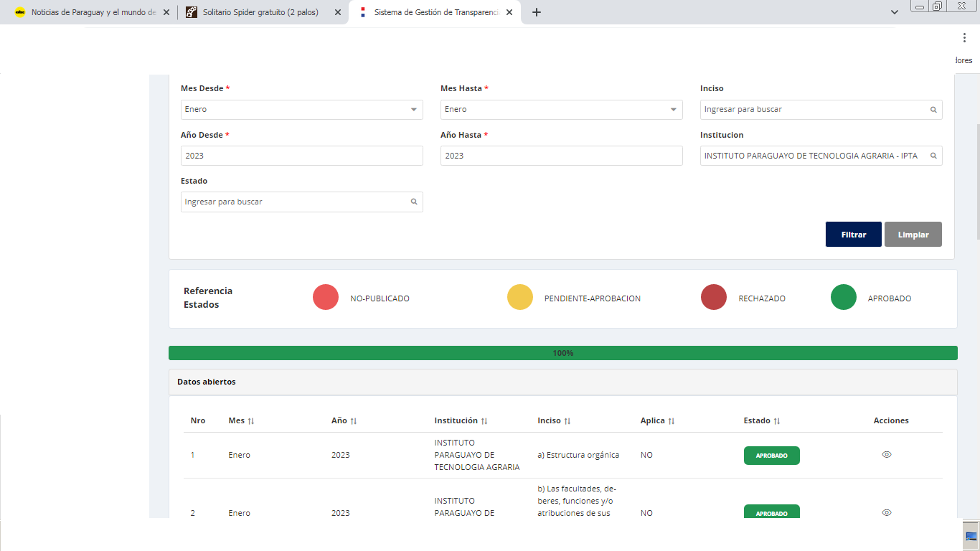Click the Inciso search magnifier icon
Image resolution: width=980 pixels, height=551 pixels.
coord(933,110)
